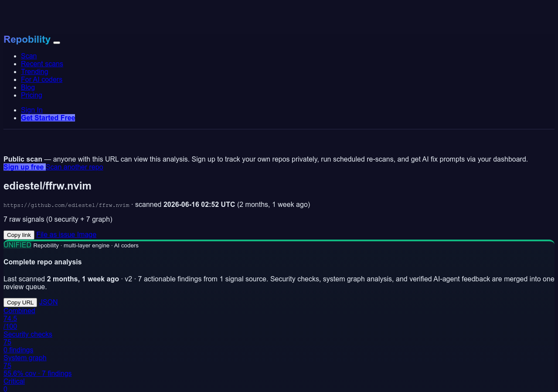The height and width of the screenshot is (392, 558).
Task: Toggle the navigation menu button beside Repobility
Action: pyautogui.click(x=57, y=42)
